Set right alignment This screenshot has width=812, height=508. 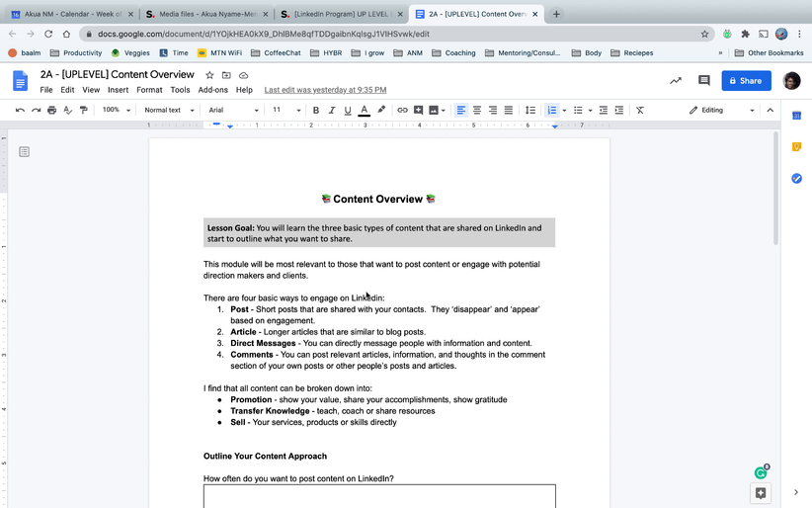coord(493,110)
